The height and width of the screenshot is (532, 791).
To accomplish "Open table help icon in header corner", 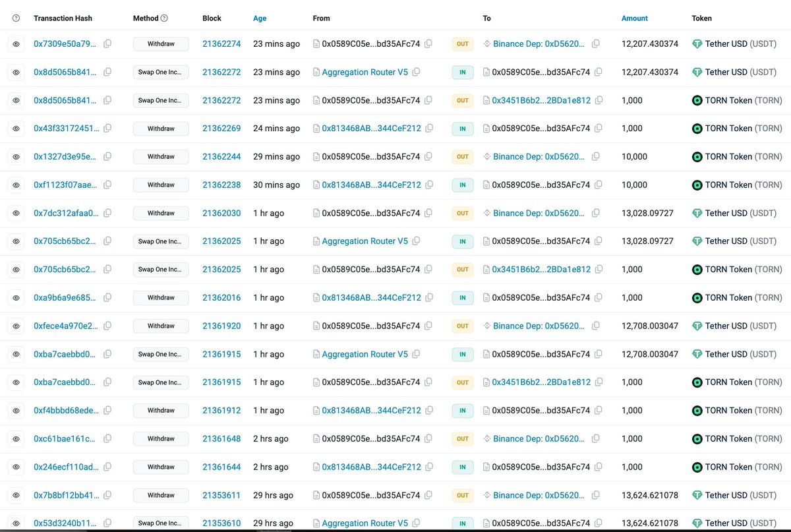I will click(16, 18).
